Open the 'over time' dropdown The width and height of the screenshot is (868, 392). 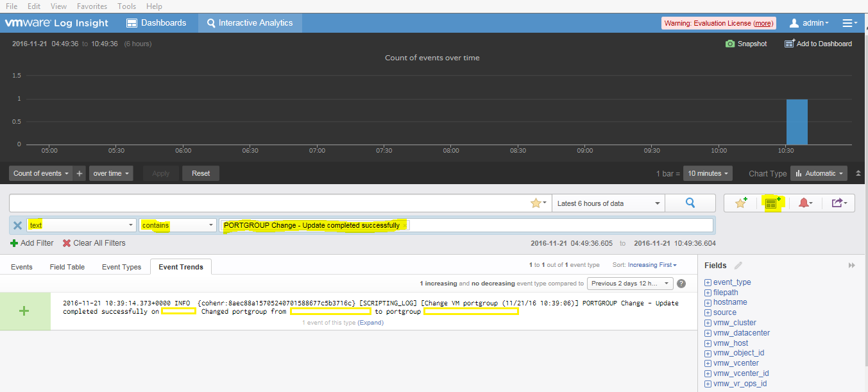pos(111,173)
